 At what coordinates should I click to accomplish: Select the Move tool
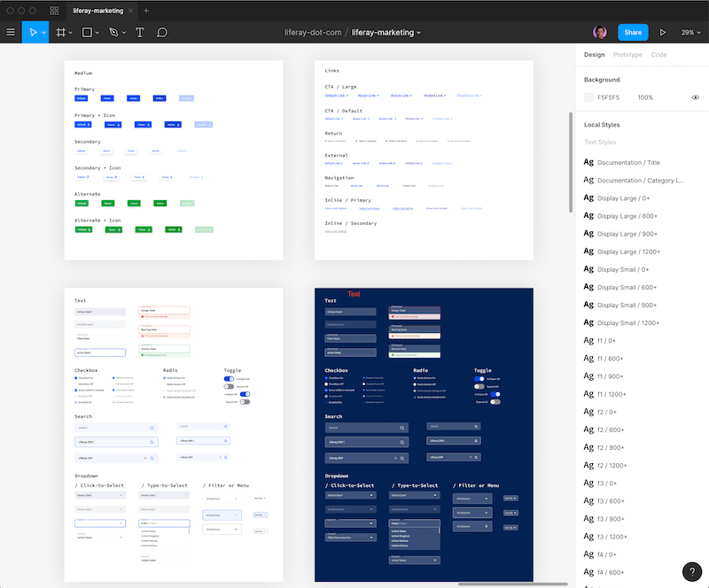[x=33, y=32]
